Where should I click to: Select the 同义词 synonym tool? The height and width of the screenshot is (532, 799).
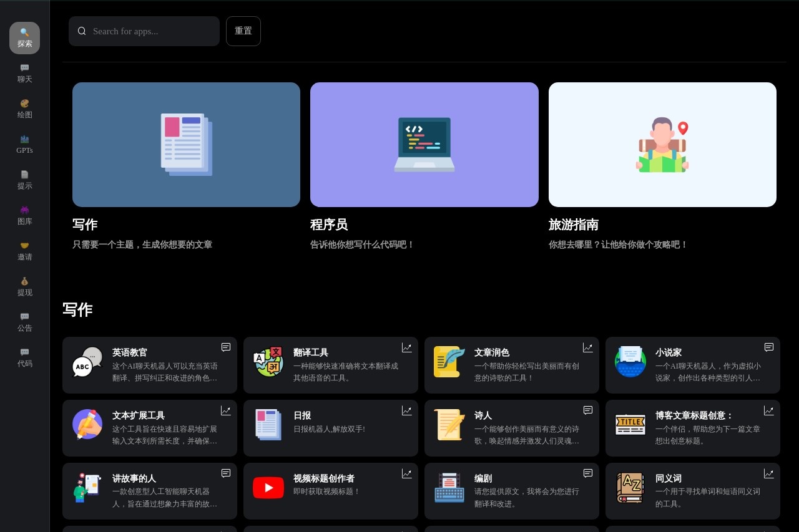click(x=693, y=491)
